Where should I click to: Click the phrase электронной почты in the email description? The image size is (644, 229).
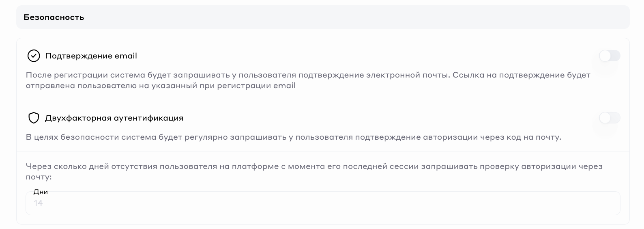[407, 75]
